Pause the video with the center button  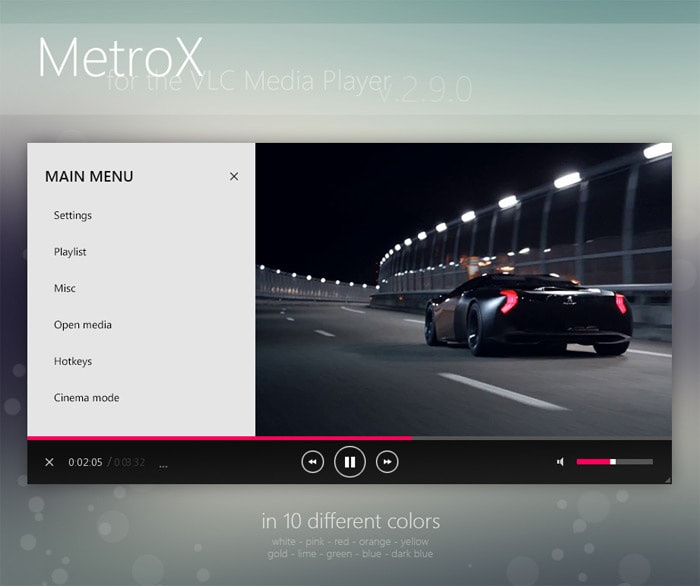click(x=349, y=462)
